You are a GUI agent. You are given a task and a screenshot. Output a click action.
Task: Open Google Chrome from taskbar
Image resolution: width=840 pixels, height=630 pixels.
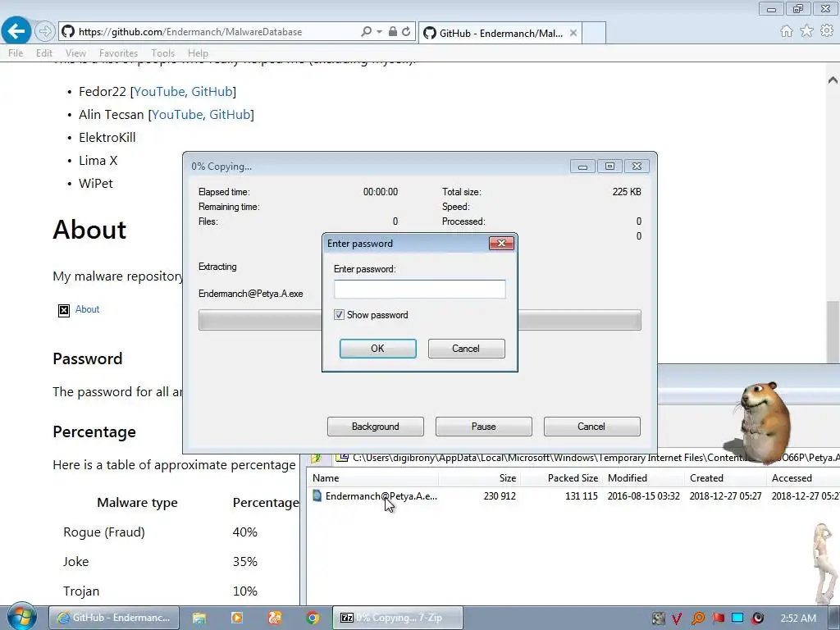313,618
